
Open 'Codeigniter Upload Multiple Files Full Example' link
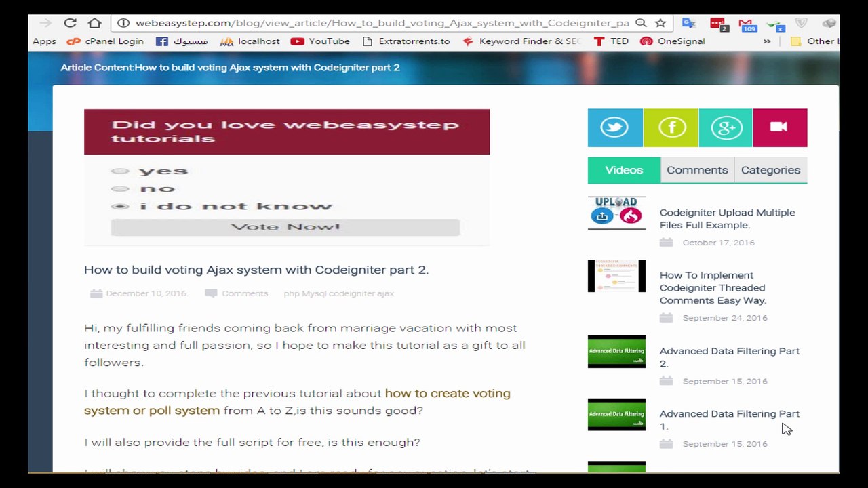click(x=727, y=219)
